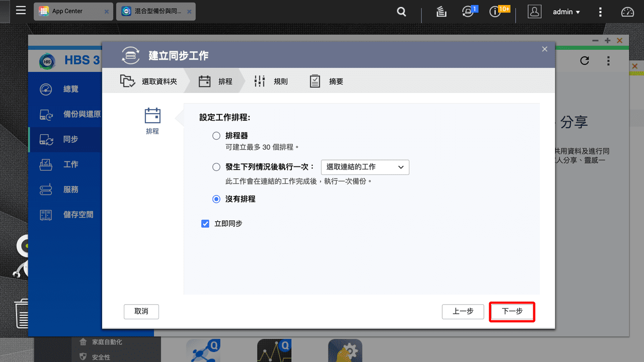Select the 排程器 radio option
644x362 pixels.
point(216,135)
